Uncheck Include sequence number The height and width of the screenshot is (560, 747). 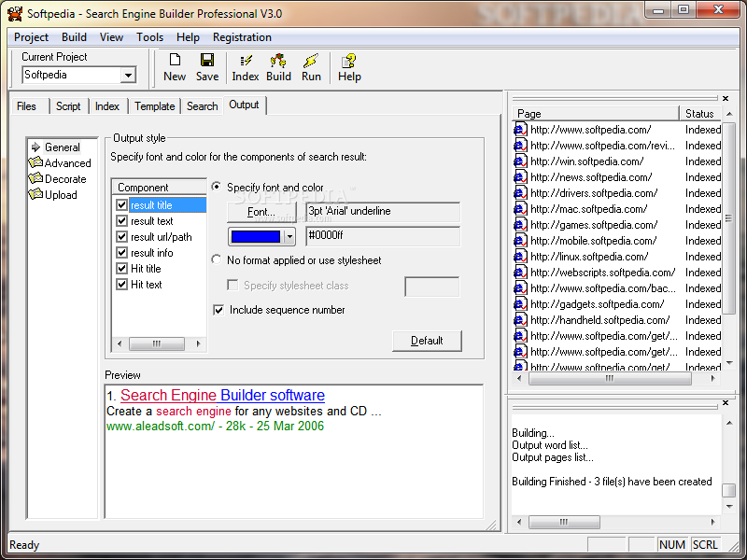(218, 310)
